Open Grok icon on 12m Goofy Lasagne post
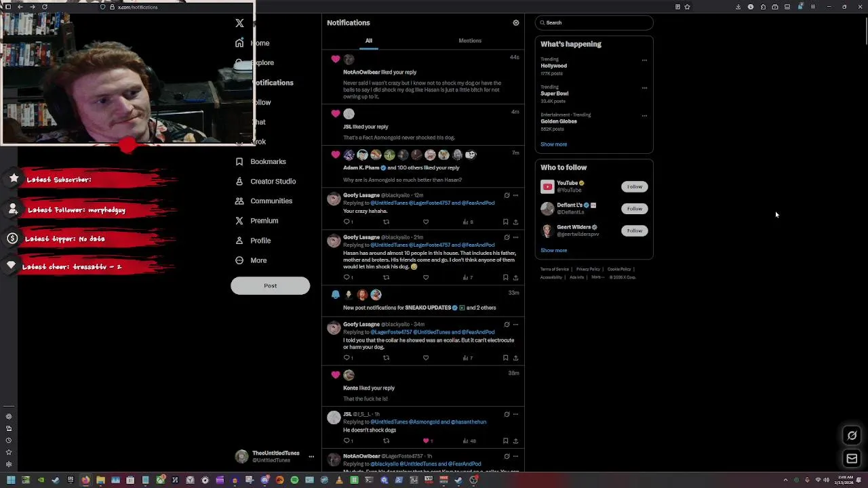Viewport: 868px width, 488px height. pos(507,195)
